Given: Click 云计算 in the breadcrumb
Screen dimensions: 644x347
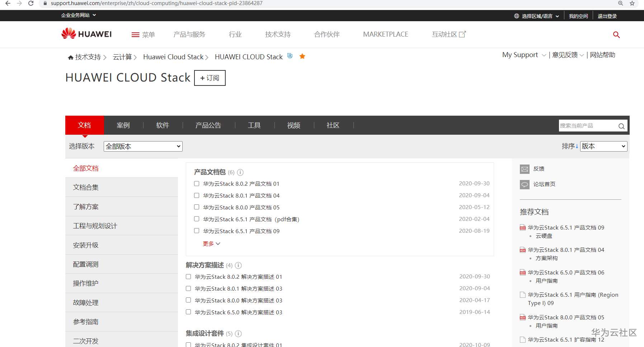Looking at the screenshot, I should point(122,57).
